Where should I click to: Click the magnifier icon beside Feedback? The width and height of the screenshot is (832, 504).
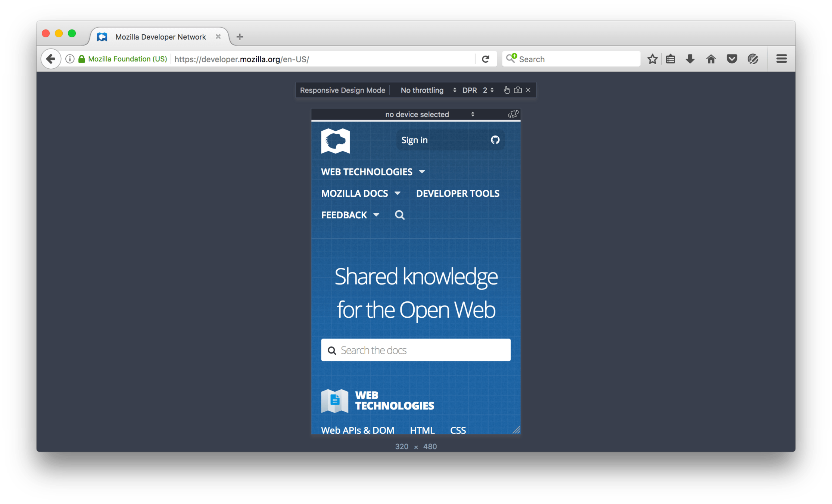[x=400, y=215]
